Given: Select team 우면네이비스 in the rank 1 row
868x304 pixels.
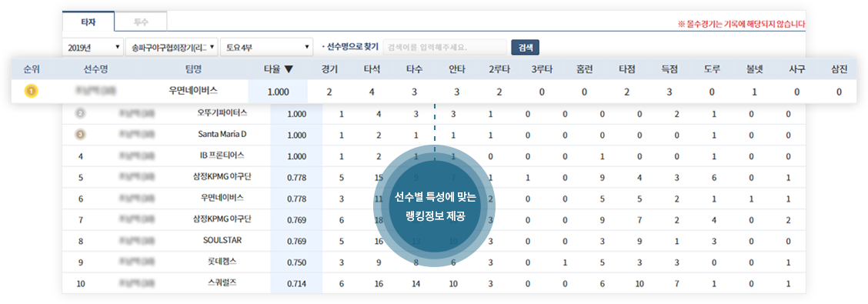Looking at the screenshot, I should click(x=193, y=91).
